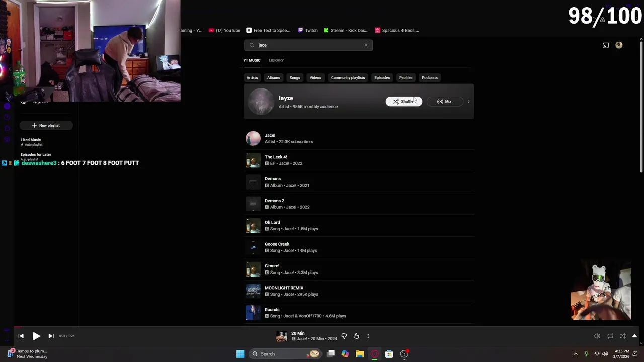
Task: Expand the player page with the up arrow
Action: point(634,336)
